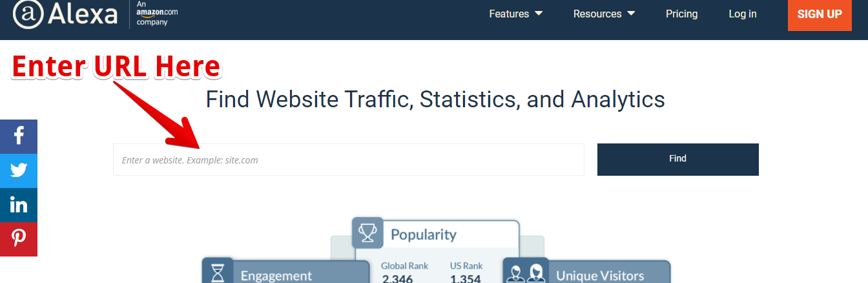Viewport: 868px width, 283px height.
Task: Share the page on Facebook
Action: click(x=19, y=136)
